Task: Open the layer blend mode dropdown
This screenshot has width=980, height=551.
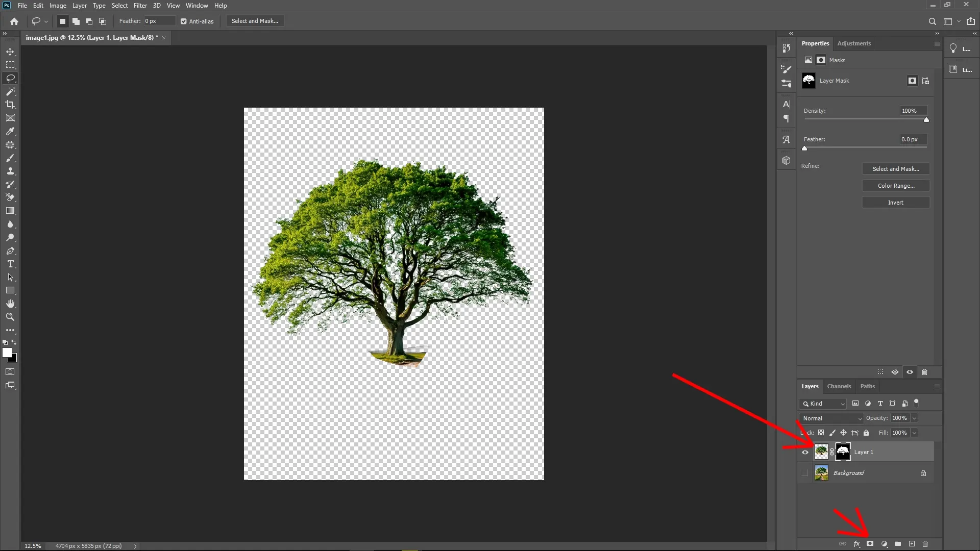Action: click(x=831, y=418)
